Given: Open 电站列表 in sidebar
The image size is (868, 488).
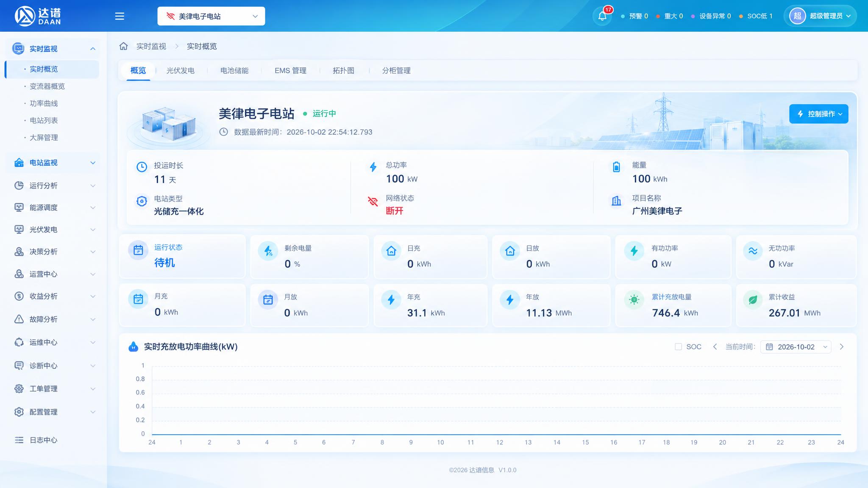Looking at the screenshot, I should click(44, 120).
